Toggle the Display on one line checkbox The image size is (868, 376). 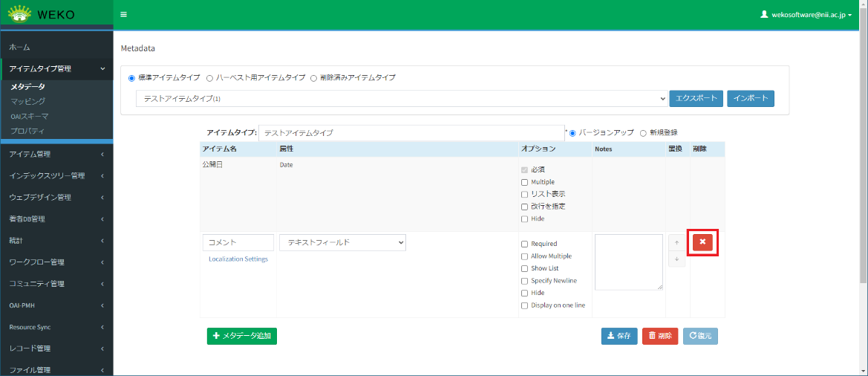point(525,305)
